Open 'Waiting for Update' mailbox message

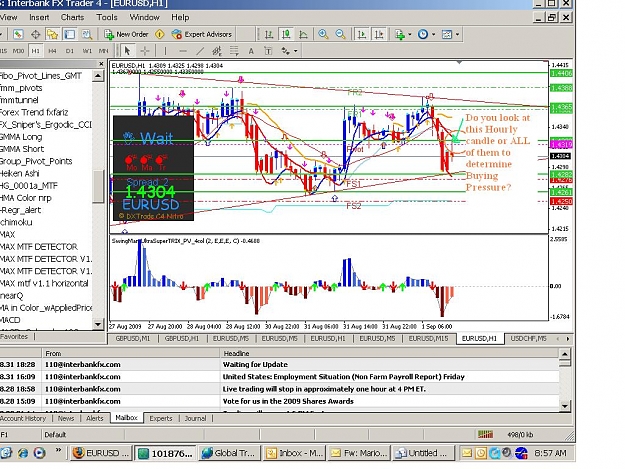pos(279,365)
